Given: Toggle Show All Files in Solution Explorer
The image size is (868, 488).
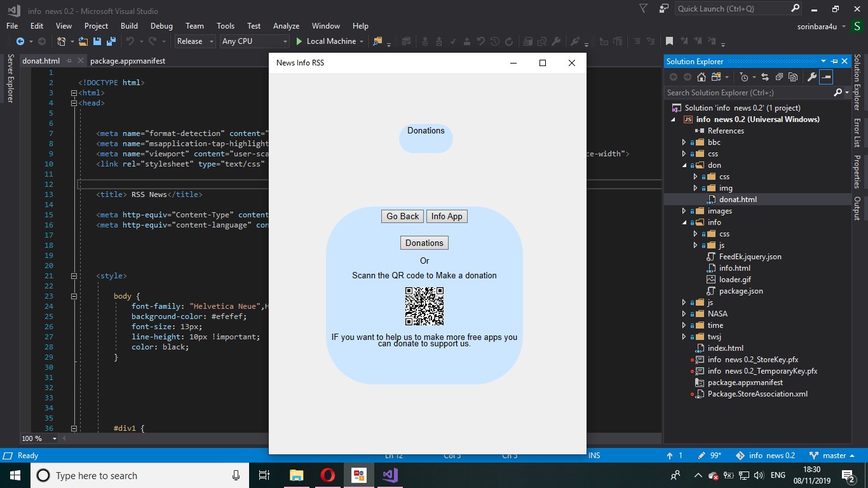Looking at the screenshot, I should click(793, 77).
